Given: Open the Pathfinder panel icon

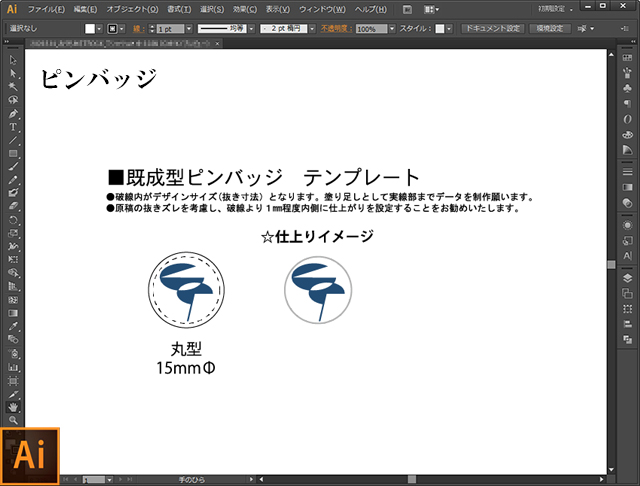Looking at the screenshot, I should (627, 340).
